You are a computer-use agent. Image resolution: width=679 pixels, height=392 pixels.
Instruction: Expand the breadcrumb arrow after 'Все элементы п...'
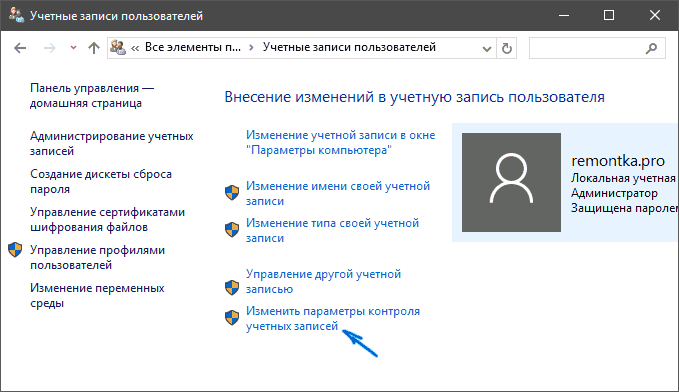pyautogui.click(x=252, y=48)
